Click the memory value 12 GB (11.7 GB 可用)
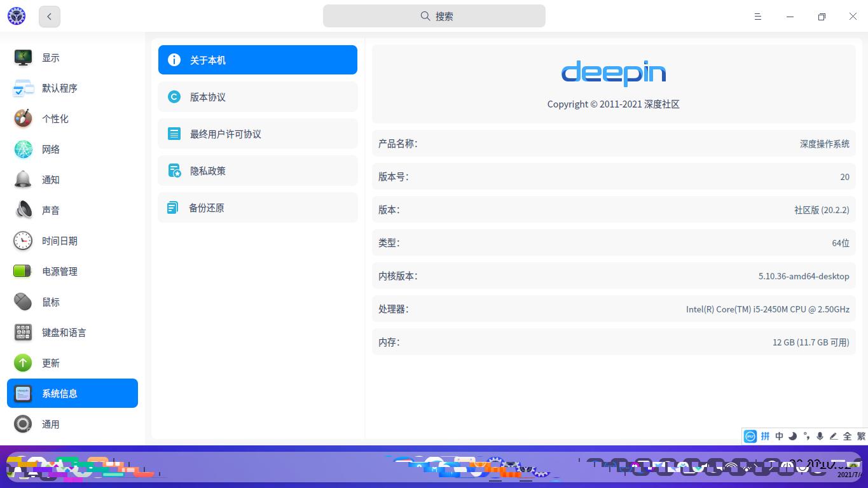 tap(811, 342)
